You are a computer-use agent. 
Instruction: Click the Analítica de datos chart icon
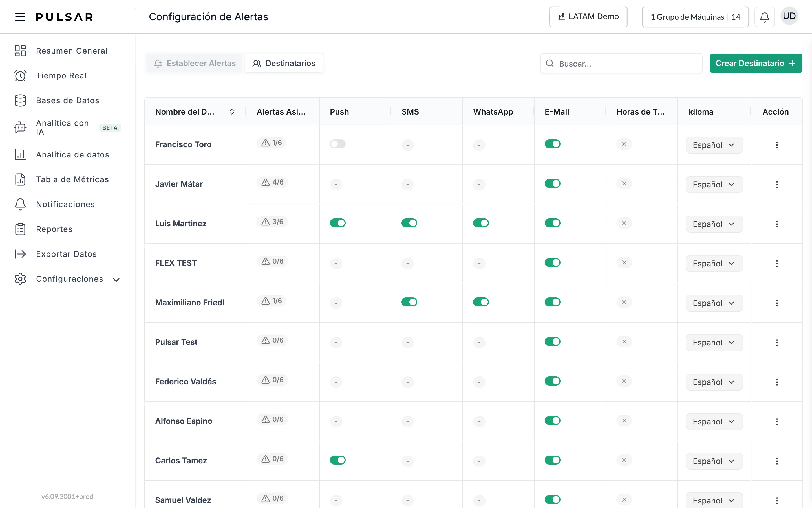(20, 155)
